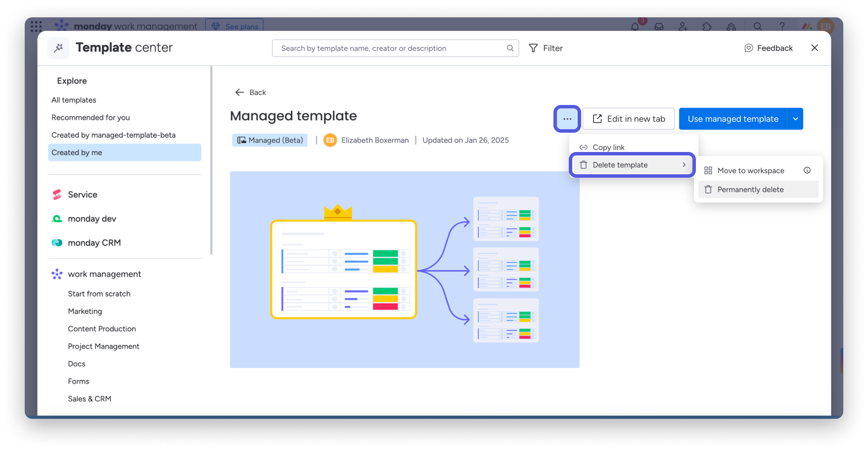This screenshot has width=868, height=451.
Task: Click the info icon beside Move to workspace
Action: click(x=807, y=170)
